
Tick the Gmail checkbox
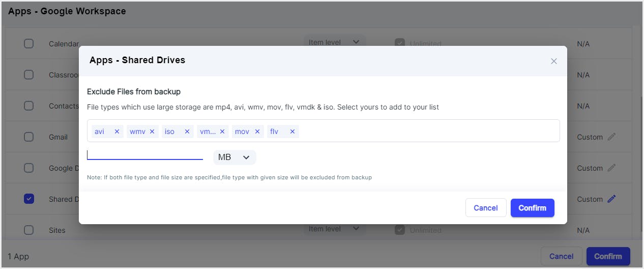coord(29,137)
